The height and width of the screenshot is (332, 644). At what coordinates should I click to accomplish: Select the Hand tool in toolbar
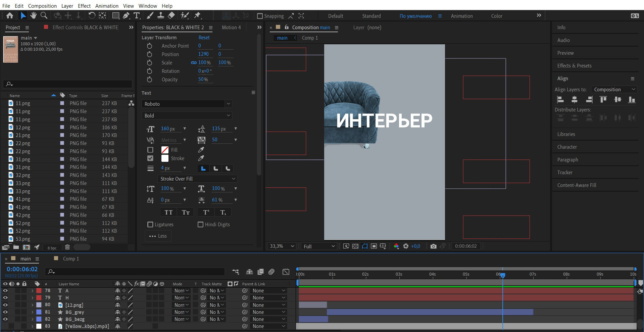(33, 15)
